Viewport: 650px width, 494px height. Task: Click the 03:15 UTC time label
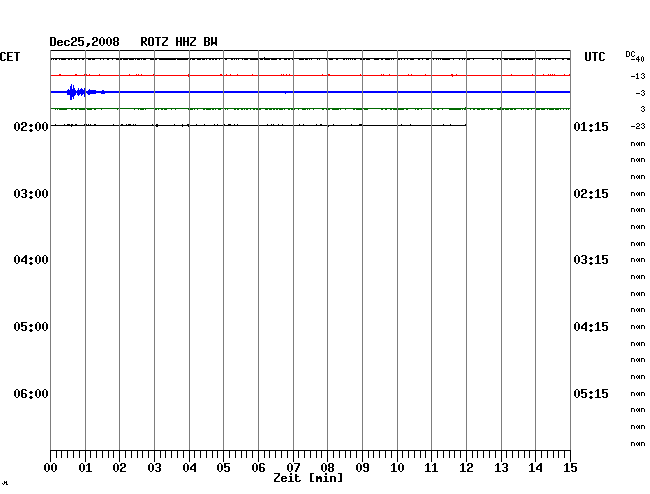[x=591, y=260]
